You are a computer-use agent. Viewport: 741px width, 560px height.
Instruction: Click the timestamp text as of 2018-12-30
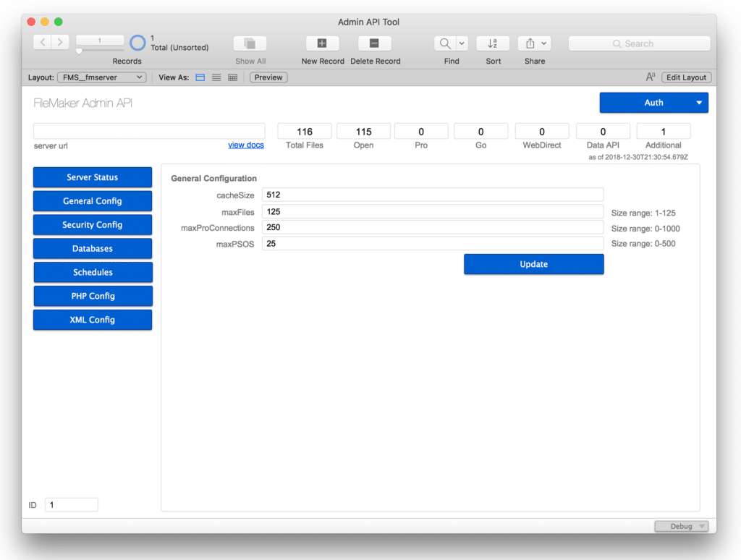click(x=638, y=157)
